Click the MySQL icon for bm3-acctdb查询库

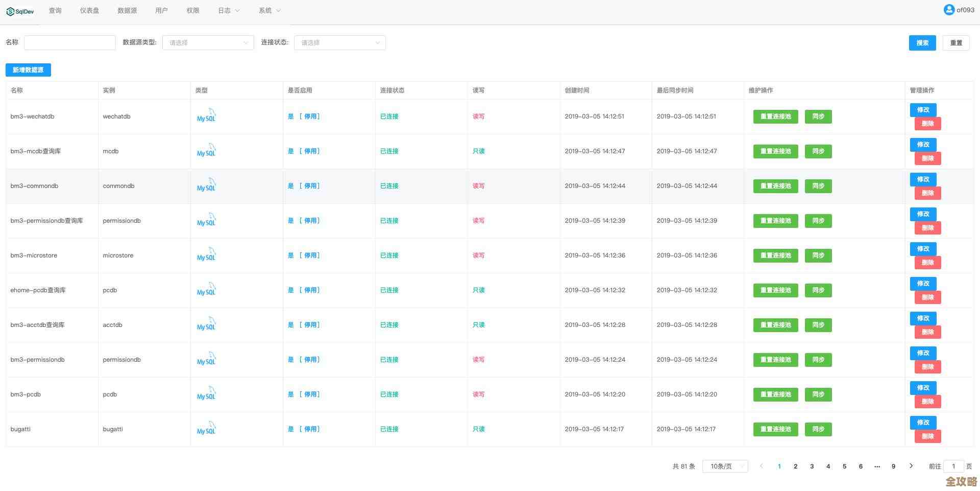click(206, 325)
